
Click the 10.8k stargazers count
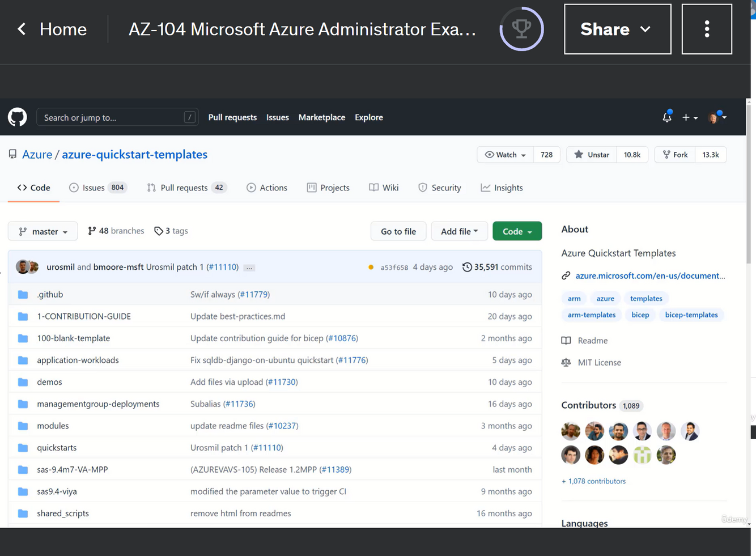[632, 155]
